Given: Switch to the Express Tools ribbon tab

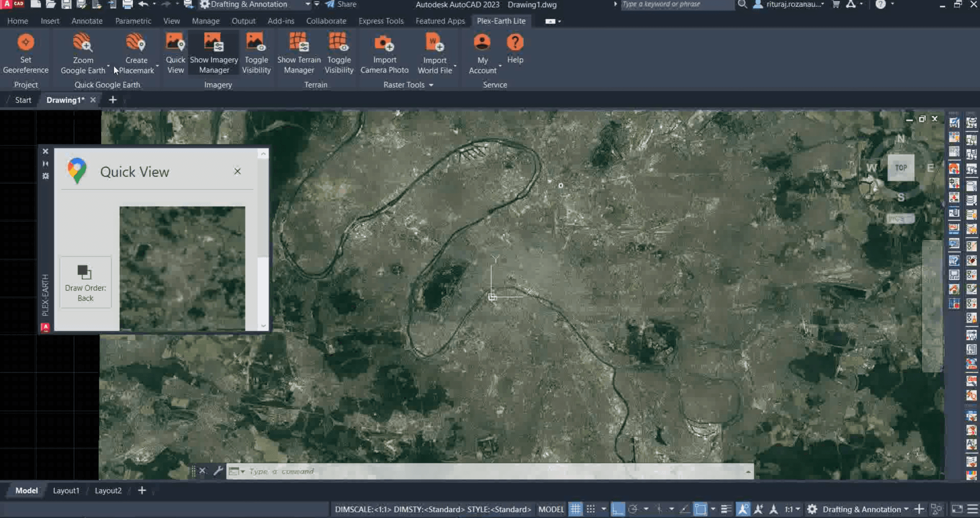Looking at the screenshot, I should click(x=381, y=21).
